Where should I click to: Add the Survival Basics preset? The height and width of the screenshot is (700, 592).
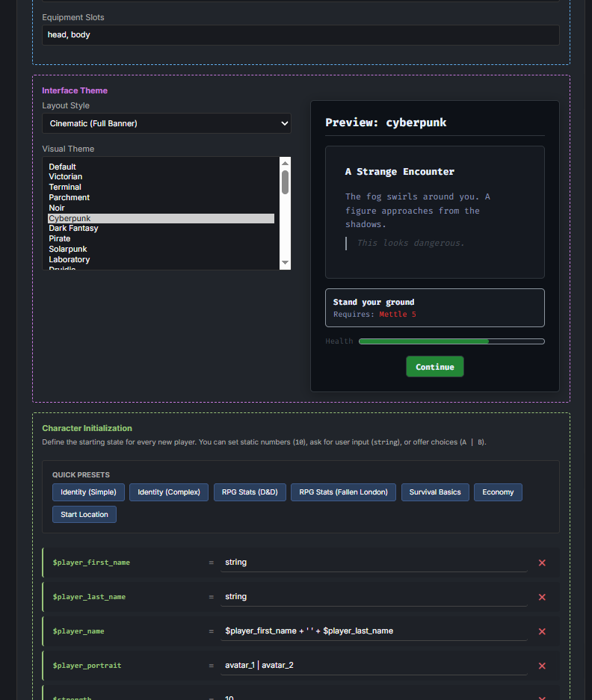pos(435,492)
